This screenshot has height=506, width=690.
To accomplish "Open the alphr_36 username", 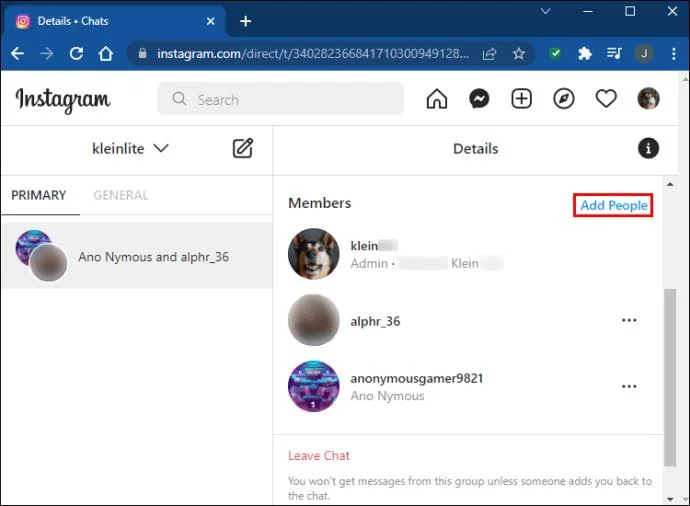I will tap(375, 321).
